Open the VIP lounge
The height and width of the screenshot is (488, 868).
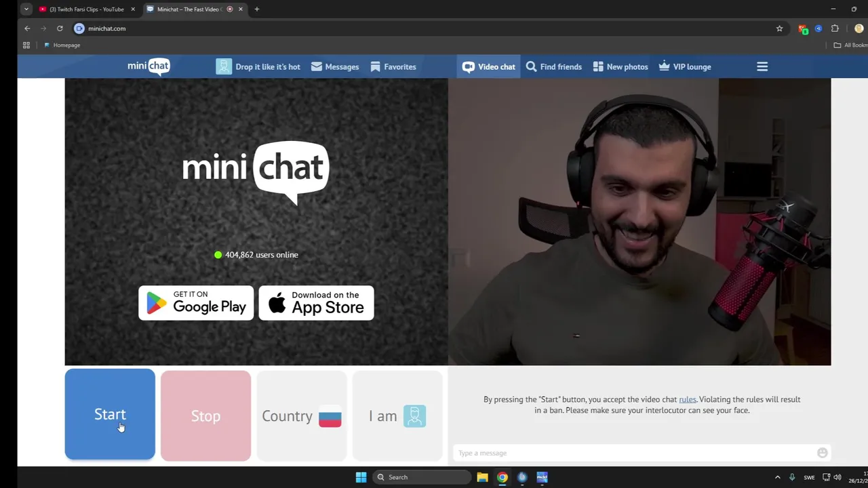pyautogui.click(x=685, y=66)
